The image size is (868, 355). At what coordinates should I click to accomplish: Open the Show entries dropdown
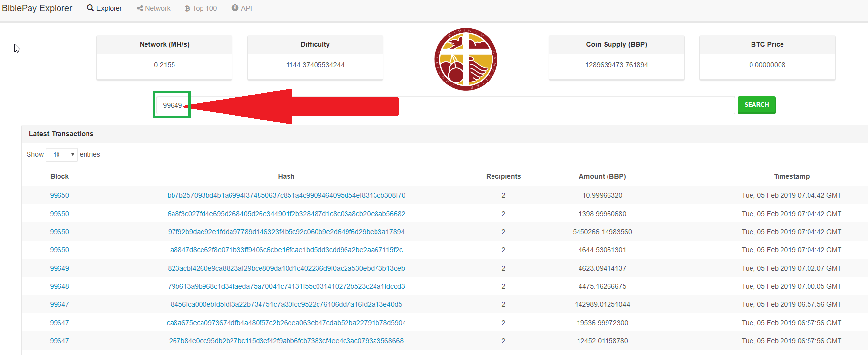tap(61, 154)
